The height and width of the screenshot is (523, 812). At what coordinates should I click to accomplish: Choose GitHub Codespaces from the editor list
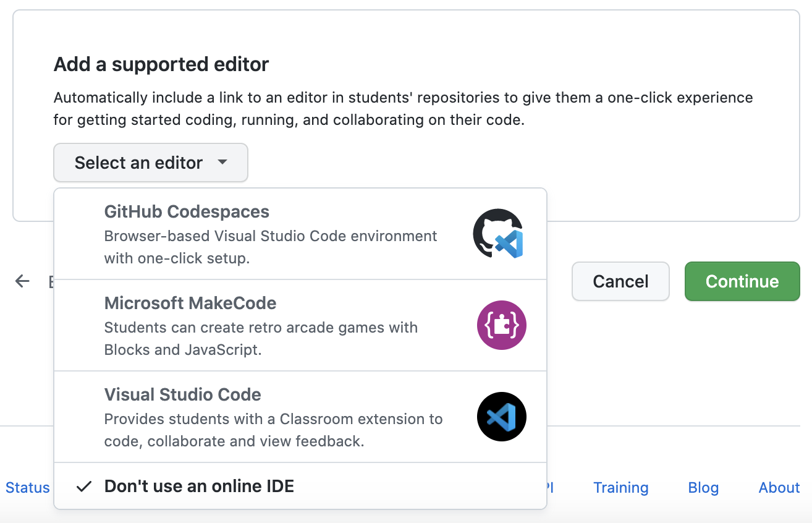click(300, 234)
